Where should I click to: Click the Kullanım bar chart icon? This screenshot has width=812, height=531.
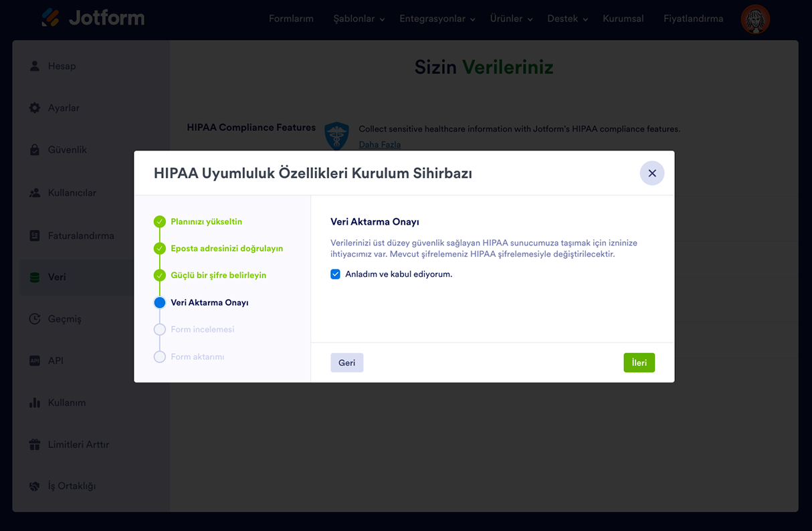tap(35, 403)
